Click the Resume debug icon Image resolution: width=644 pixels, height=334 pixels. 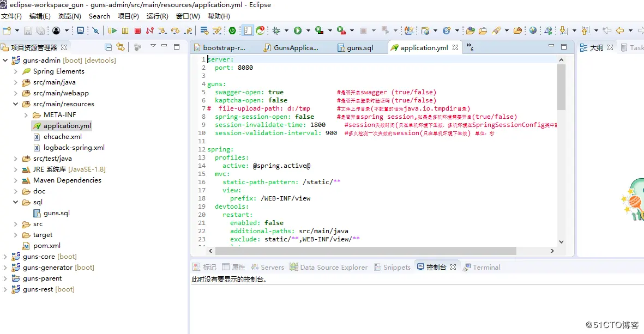(x=112, y=31)
